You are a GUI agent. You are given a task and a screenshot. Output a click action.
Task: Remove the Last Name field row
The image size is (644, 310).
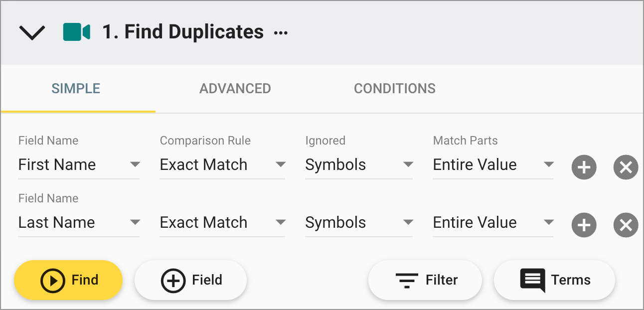626,225
